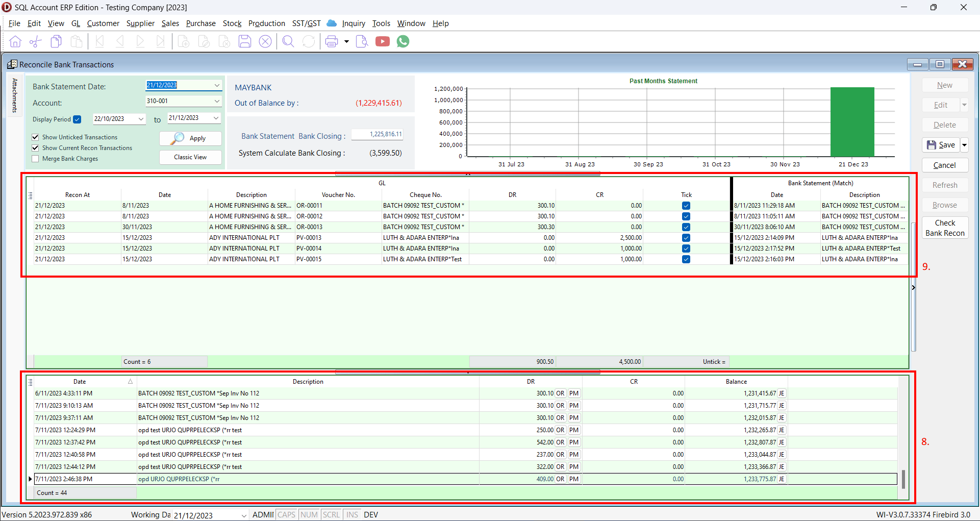Open the Account 310-001 dropdown
The image size is (980, 521).
(x=217, y=101)
